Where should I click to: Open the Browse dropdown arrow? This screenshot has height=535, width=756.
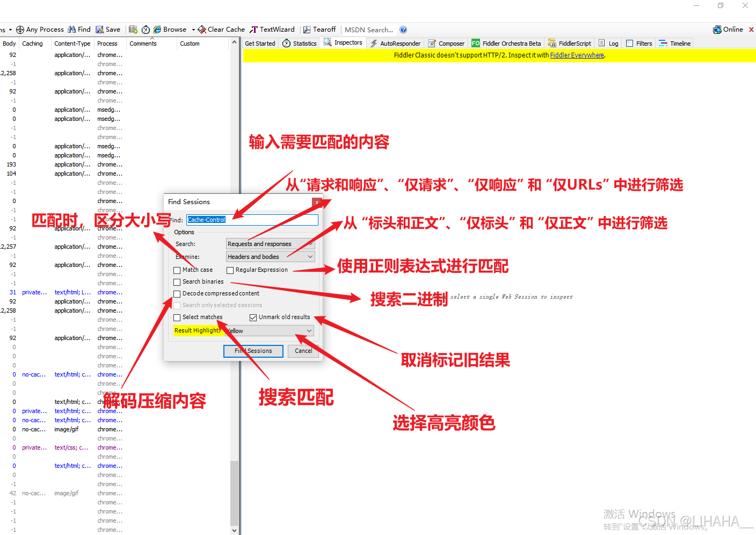[x=193, y=30]
